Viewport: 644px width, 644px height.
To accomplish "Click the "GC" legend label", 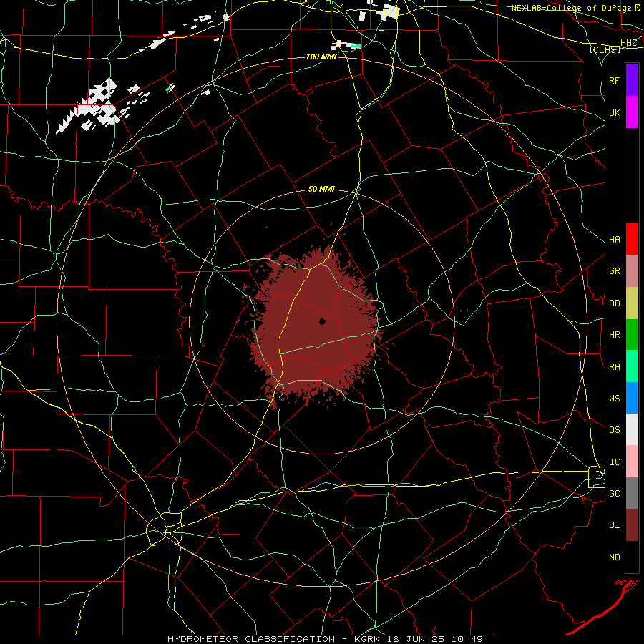I will 615,494.
